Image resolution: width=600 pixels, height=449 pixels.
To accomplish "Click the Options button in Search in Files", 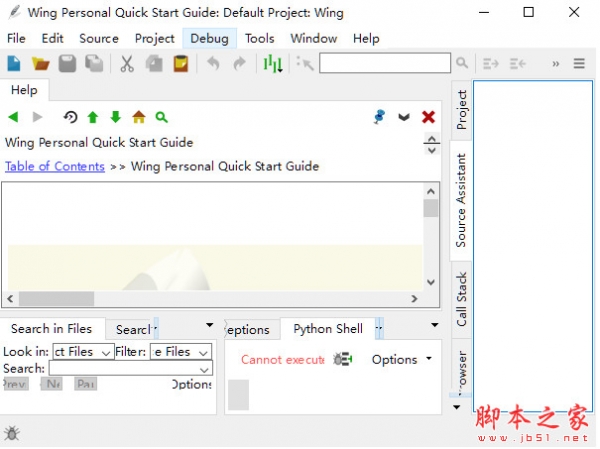I will tap(192, 384).
